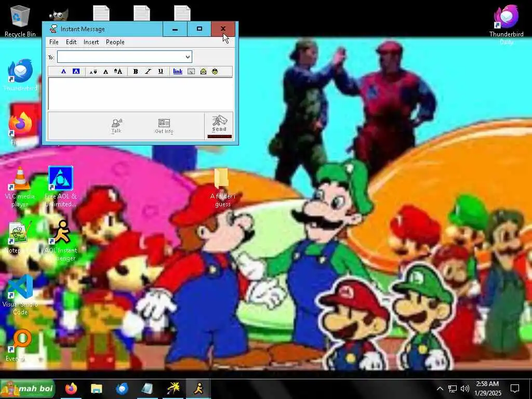Viewport: 532px width, 399px height.
Task: Open the notification center icon
Action: tap(515, 389)
